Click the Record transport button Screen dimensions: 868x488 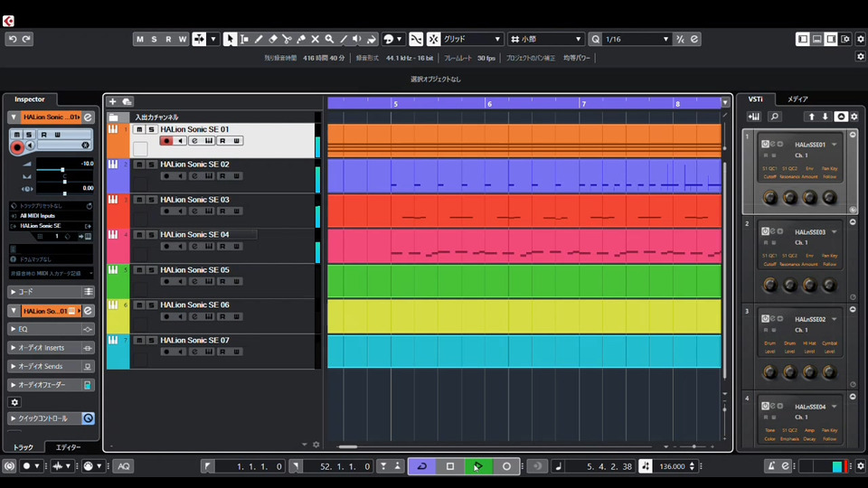[x=506, y=466]
